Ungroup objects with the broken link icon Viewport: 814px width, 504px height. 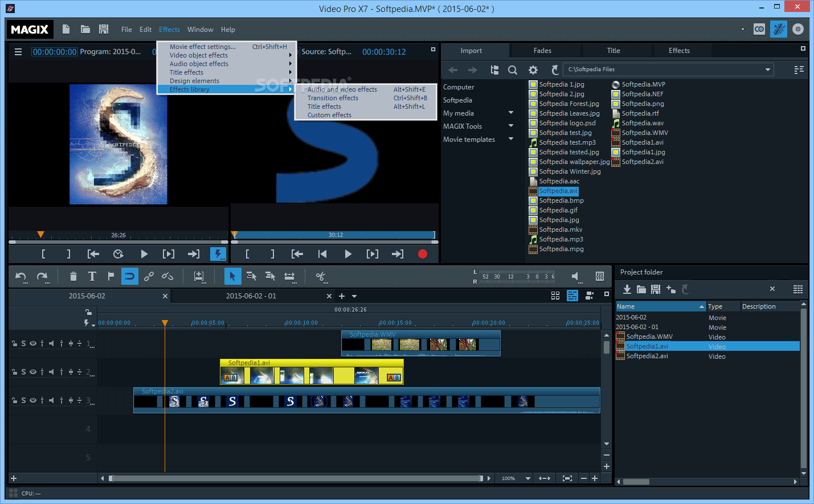click(167, 276)
